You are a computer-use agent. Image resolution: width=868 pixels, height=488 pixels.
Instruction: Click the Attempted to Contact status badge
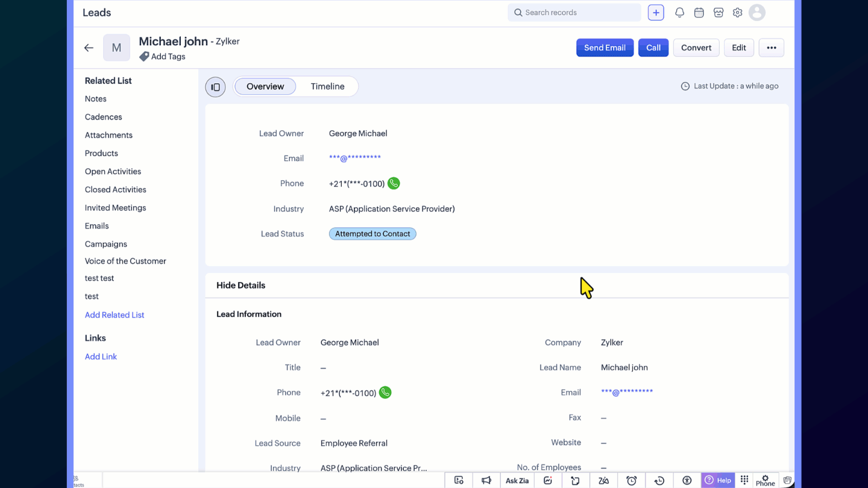click(373, 234)
